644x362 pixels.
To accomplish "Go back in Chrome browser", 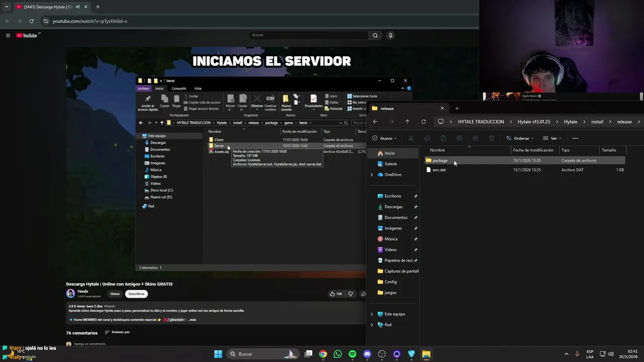I will click(7, 21).
